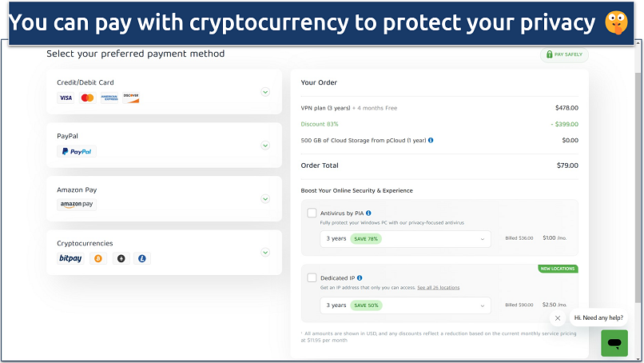Click info icon beside Antivirus by PIA
The width and height of the screenshot is (644, 363).
tap(368, 213)
